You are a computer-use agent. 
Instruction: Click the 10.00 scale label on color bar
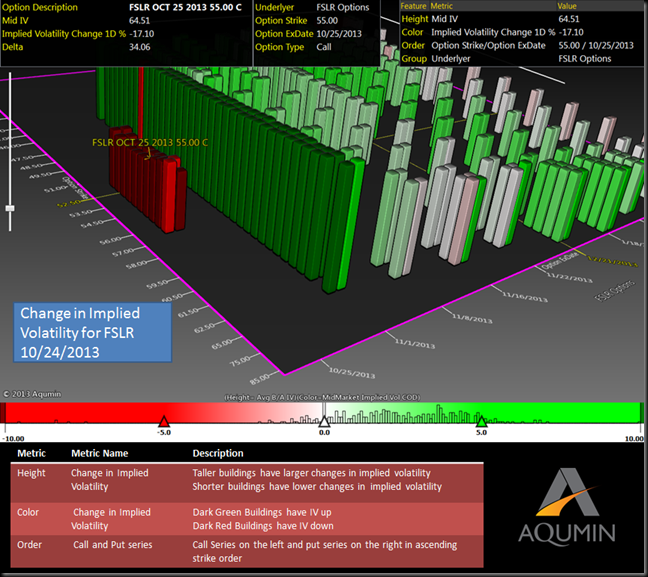(x=634, y=439)
